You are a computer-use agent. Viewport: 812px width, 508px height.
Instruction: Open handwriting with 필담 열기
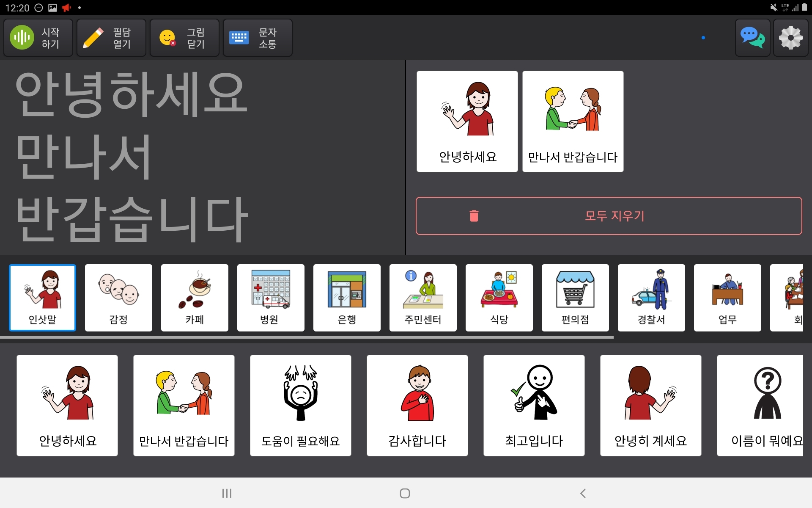click(x=111, y=38)
